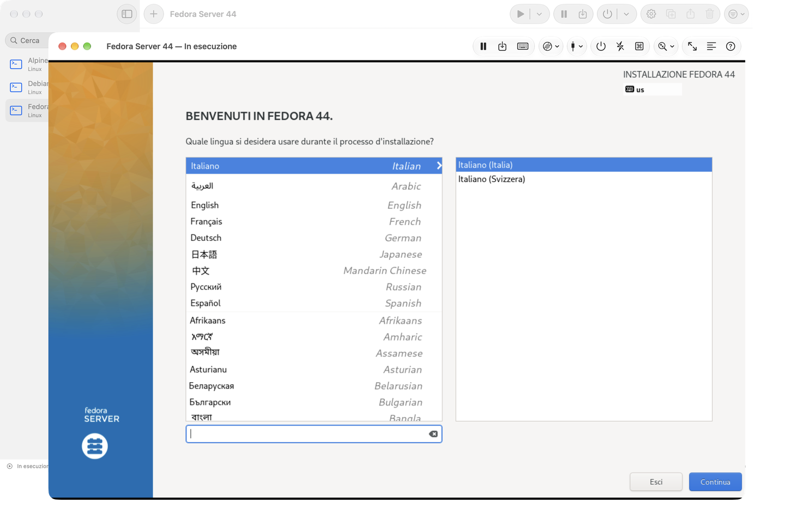
Task: Select the Debian VM in the sidebar
Action: coord(27,87)
